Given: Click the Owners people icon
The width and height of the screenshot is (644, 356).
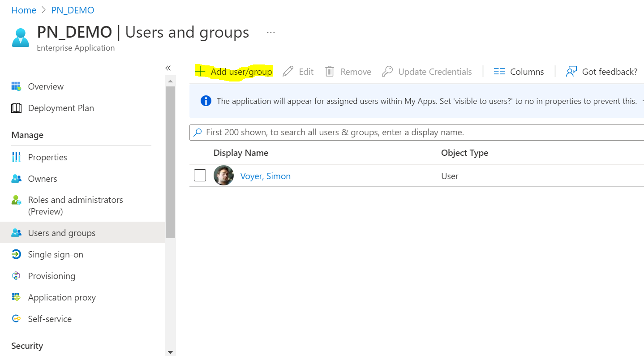Looking at the screenshot, I should point(16,179).
